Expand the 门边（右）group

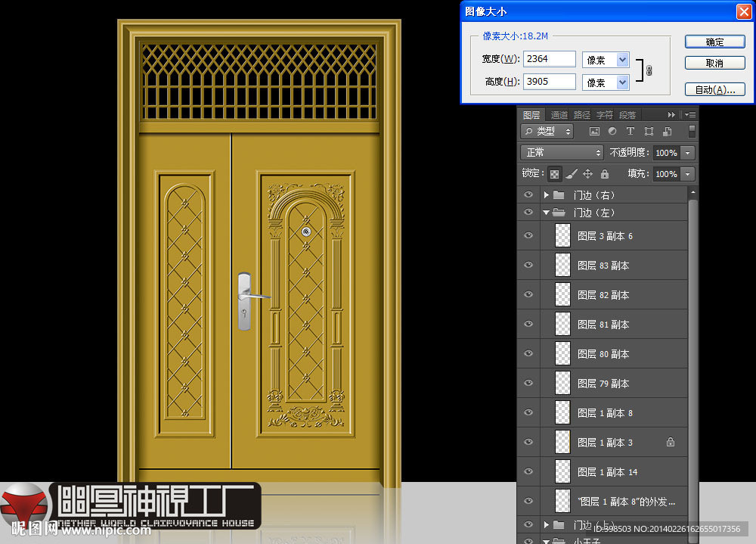pyautogui.click(x=547, y=195)
